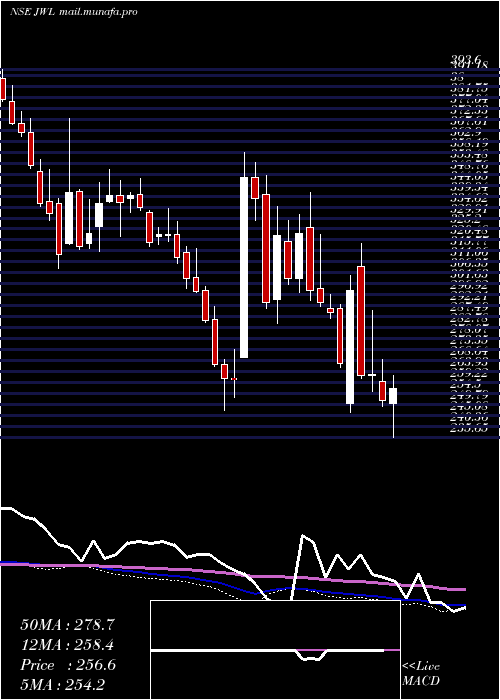Select the 50MA : 278.7 readout

[x=67, y=625]
